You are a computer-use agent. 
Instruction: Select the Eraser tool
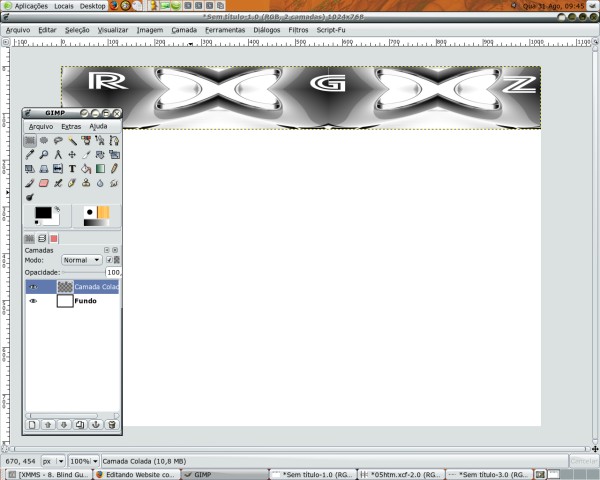click(44, 183)
